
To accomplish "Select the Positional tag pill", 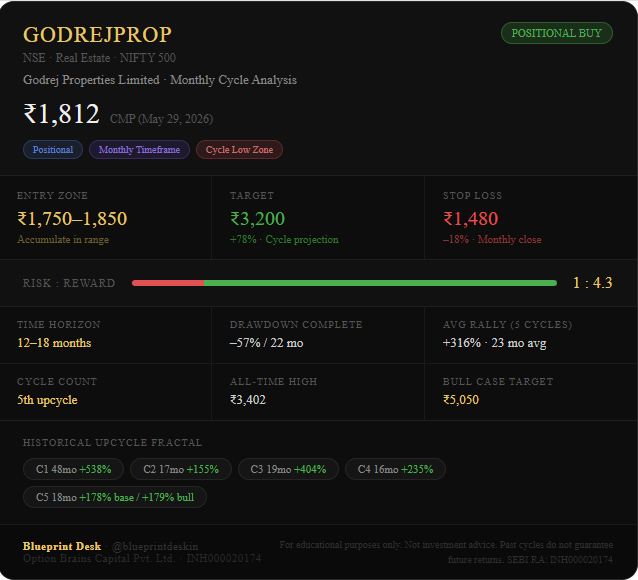I will [x=53, y=149].
